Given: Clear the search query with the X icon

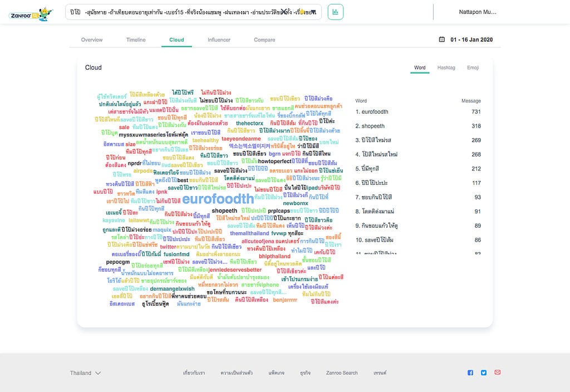Looking at the screenshot, I should [x=283, y=12].
